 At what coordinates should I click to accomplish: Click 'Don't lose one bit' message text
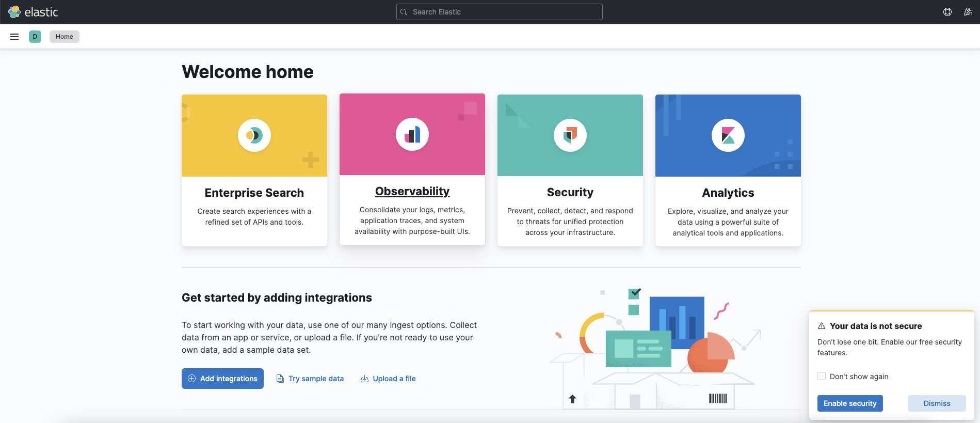click(890, 347)
